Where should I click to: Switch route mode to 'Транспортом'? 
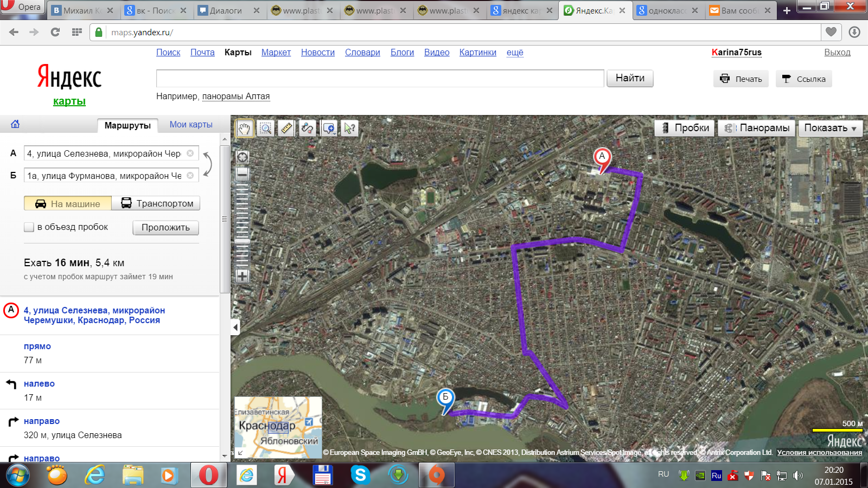coord(156,203)
